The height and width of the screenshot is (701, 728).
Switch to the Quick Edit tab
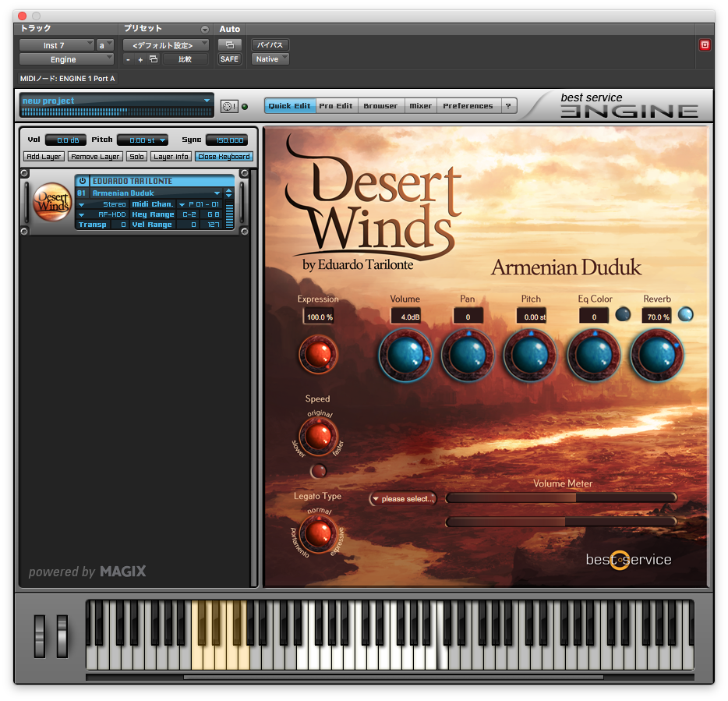pos(290,106)
